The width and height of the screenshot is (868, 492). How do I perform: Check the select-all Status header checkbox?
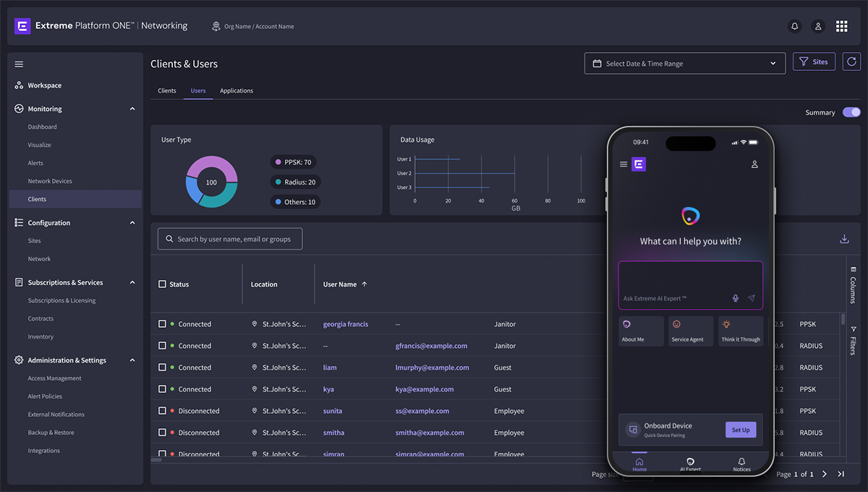pyautogui.click(x=162, y=284)
